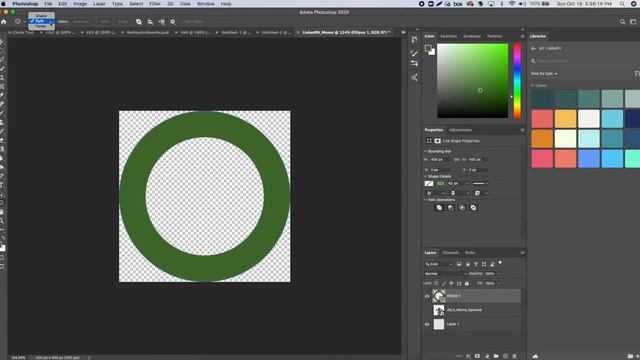This screenshot has height=360, width=640.
Task: Click the path arrangement icon in options bar
Action: [162, 22]
